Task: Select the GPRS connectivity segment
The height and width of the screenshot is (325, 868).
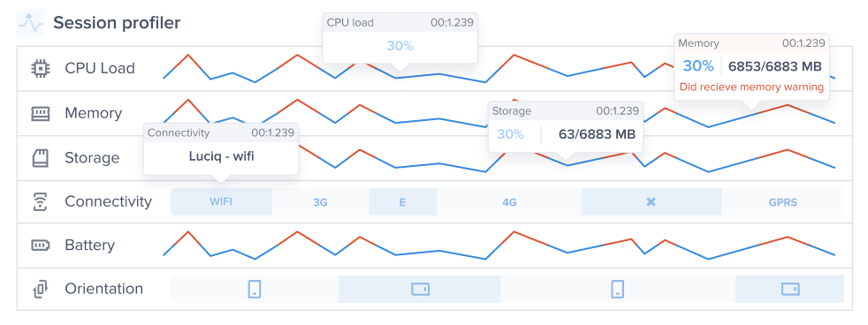Action: (783, 201)
